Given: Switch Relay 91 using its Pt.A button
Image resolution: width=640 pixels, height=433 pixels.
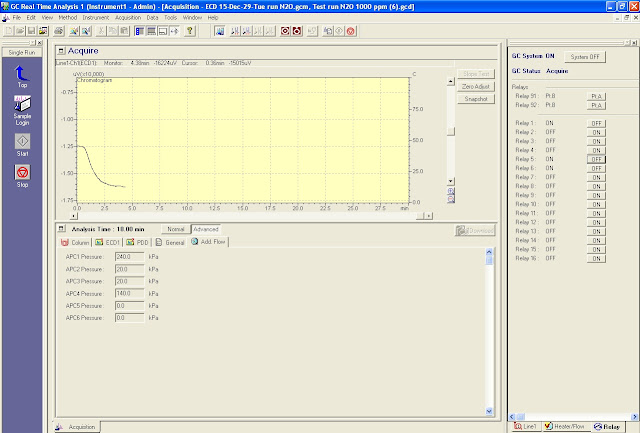Looking at the screenshot, I should 596,96.
